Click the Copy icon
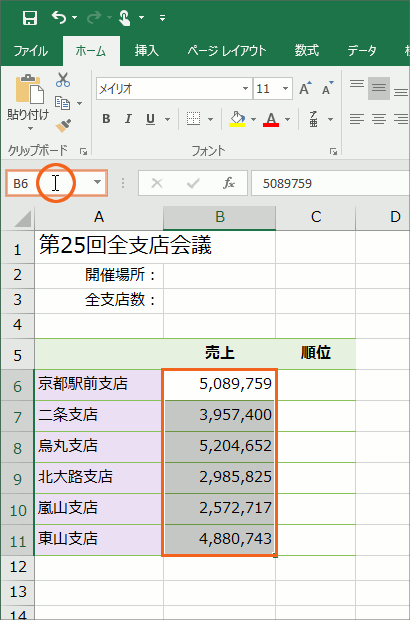 [x=62, y=103]
